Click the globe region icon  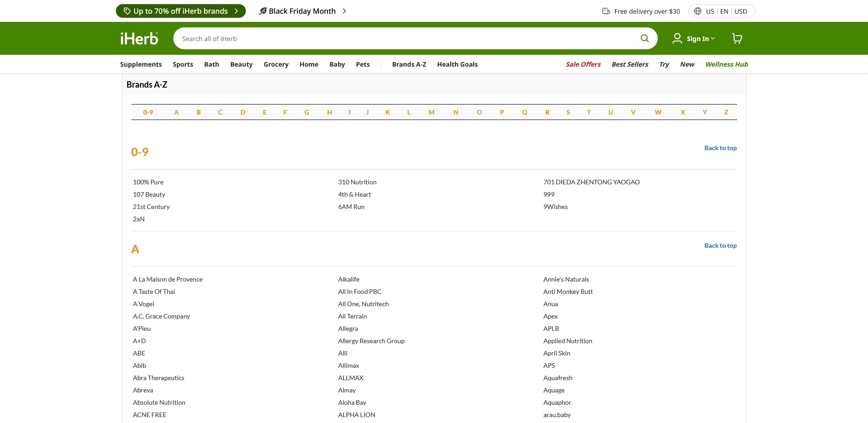click(697, 11)
